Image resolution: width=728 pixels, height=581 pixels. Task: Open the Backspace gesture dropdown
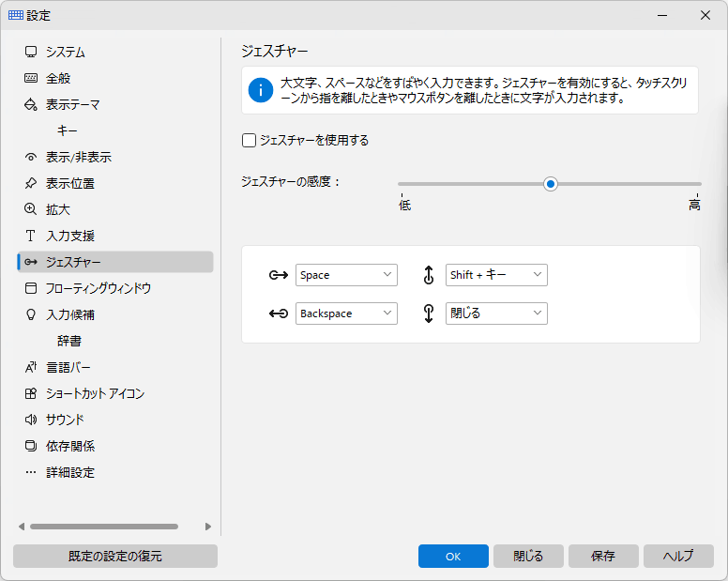pyautogui.click(x=346, y=313)
